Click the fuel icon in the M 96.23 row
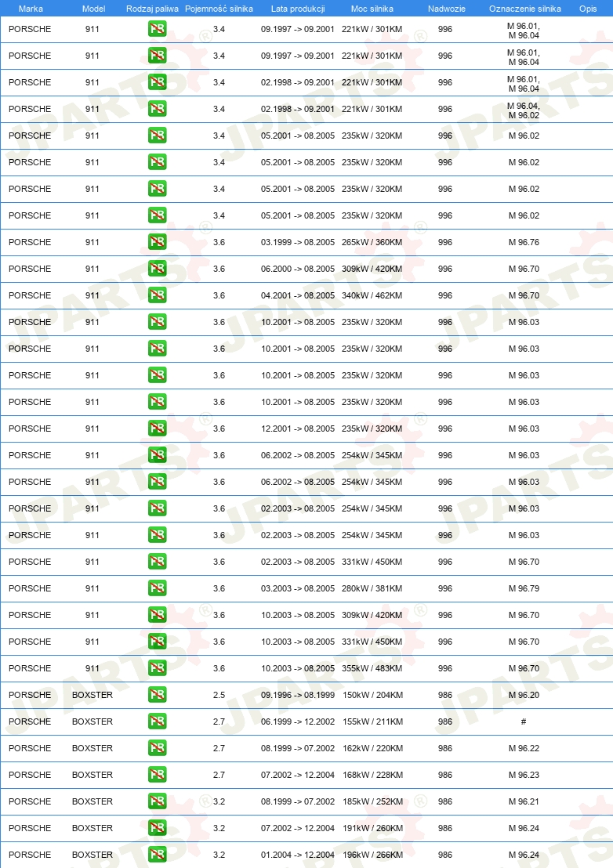Image resolution: width=613 pixels, height=868 pixels. 158,775
